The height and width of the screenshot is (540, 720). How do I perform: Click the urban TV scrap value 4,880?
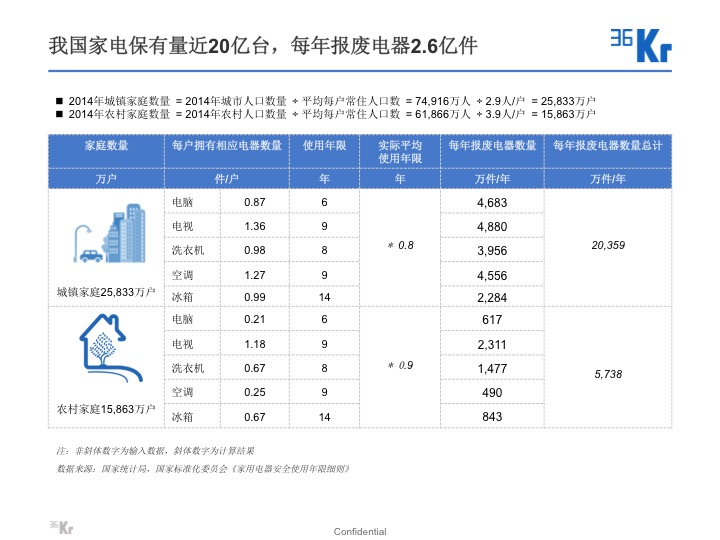[x=491, y=225]
